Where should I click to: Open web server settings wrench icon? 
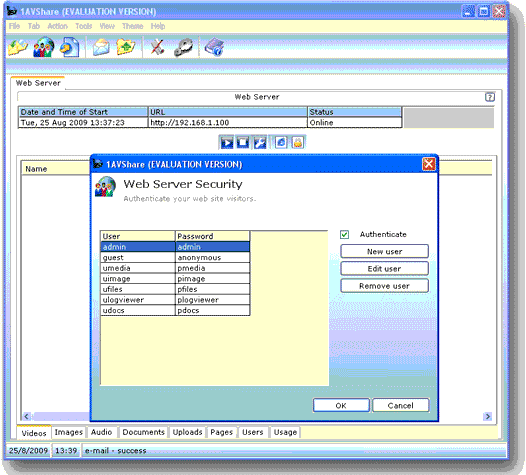(260, 143)
